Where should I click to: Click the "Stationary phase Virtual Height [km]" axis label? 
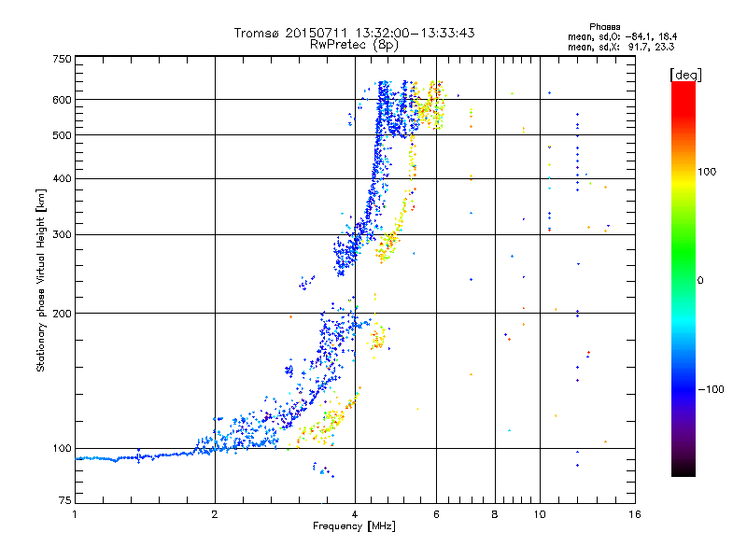(x=40, y=280)
